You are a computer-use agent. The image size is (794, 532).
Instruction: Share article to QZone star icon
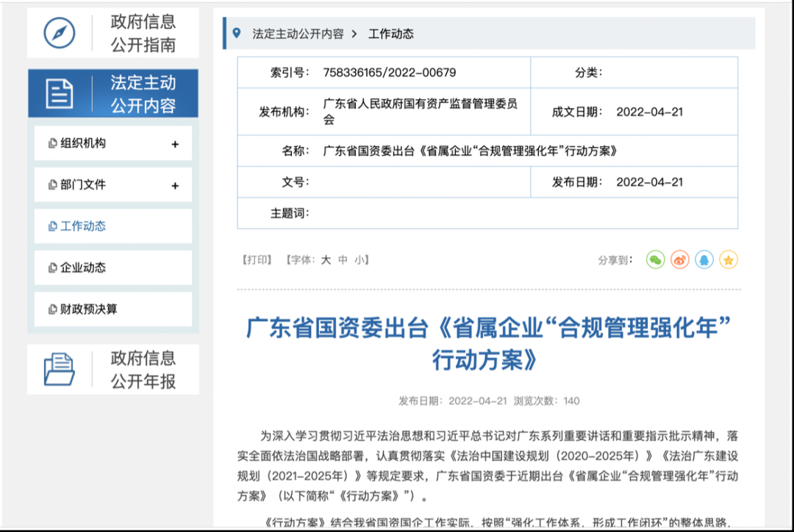tap(728, 259)
